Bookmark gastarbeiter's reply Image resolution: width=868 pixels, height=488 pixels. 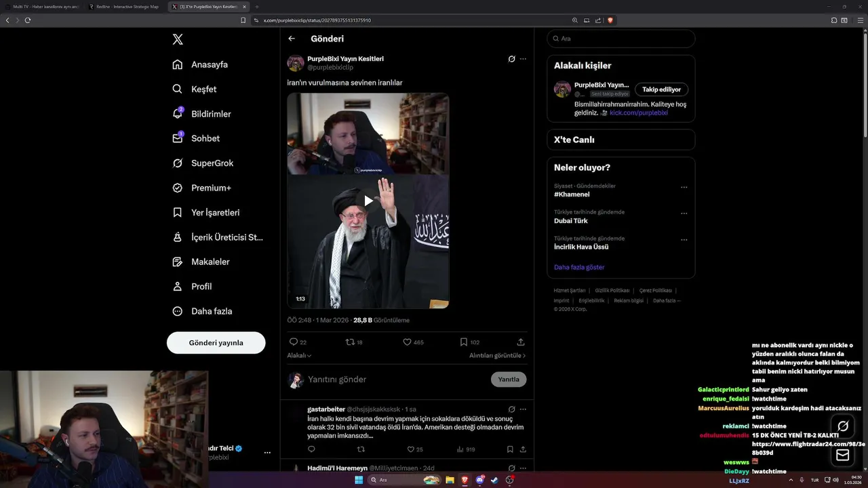[510, 449]
